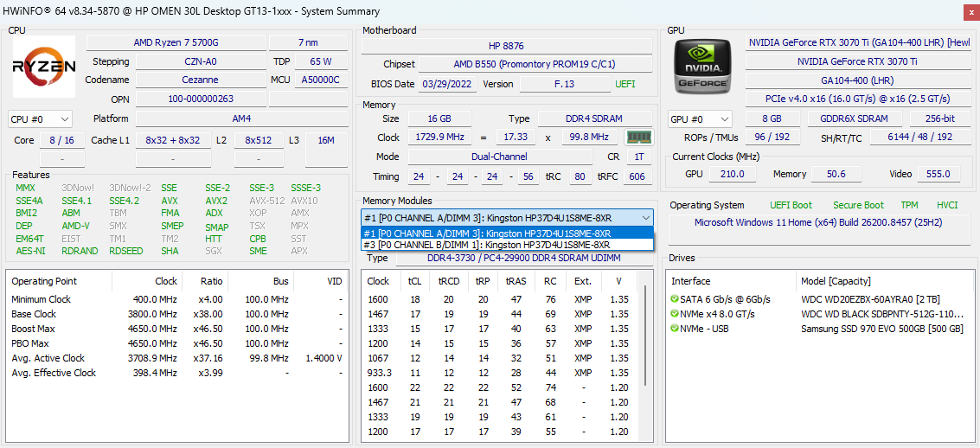This screenshot has width=980, height=448.
Task: Click the CZN-A0 stepping field
Action: click(201, 61)
